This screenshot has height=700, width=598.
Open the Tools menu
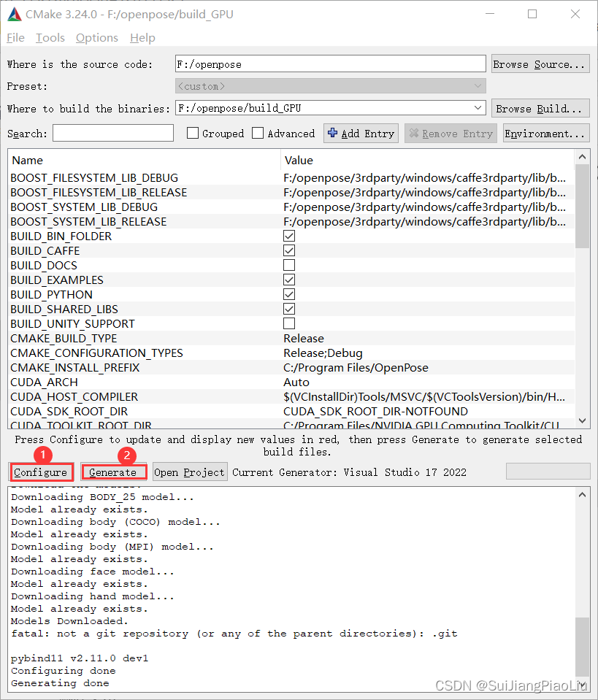point(50,38)
